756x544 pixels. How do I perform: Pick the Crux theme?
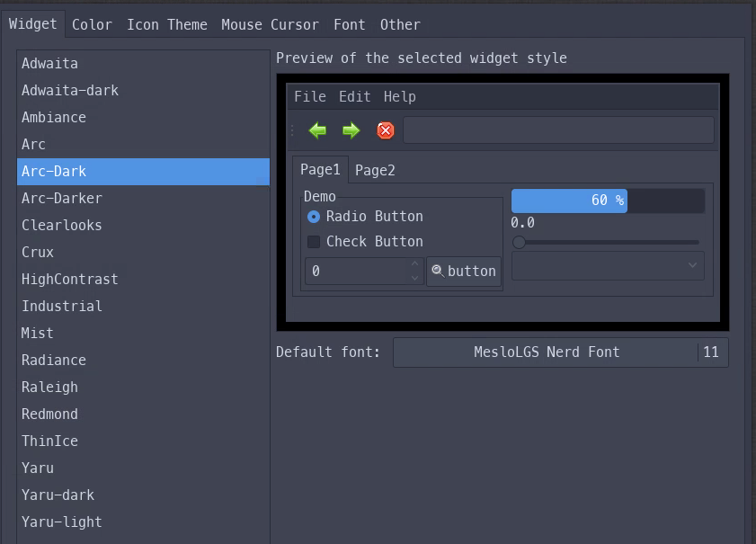pos(143,253)
